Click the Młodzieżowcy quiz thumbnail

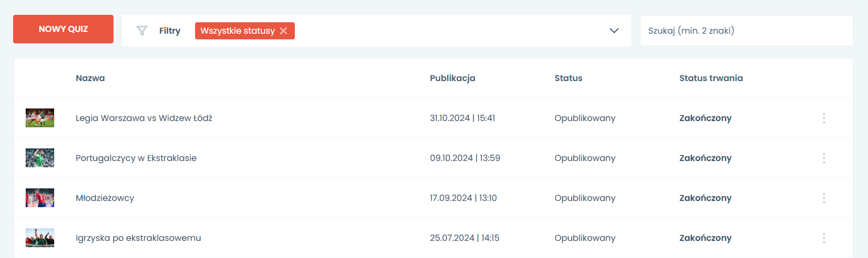40,198
